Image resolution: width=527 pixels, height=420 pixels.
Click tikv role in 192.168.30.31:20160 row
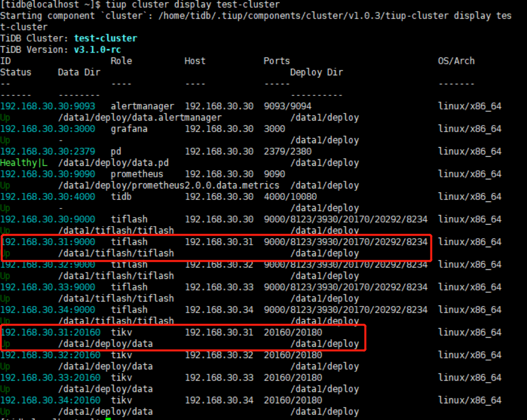coord(121,333)
